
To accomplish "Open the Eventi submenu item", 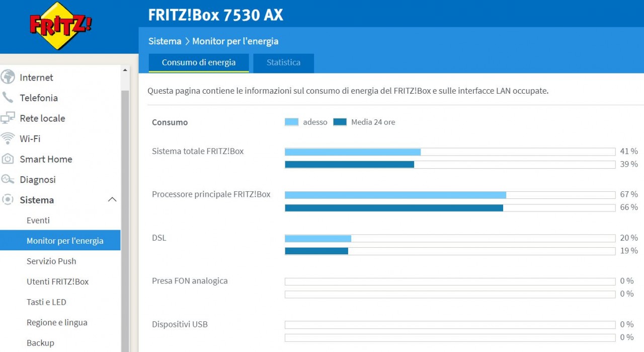I will pyautogui.click(x=38, y=221).
